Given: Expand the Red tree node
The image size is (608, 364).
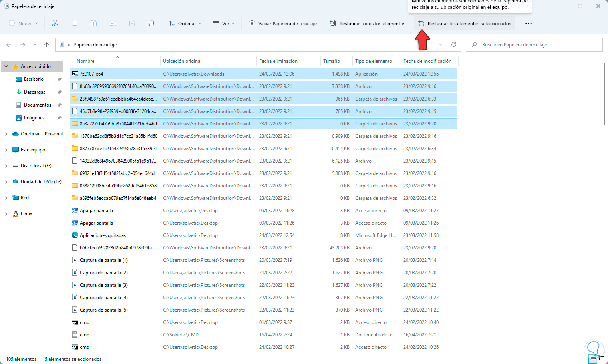Looking at the screenshot, I should (x=6, y=198).
